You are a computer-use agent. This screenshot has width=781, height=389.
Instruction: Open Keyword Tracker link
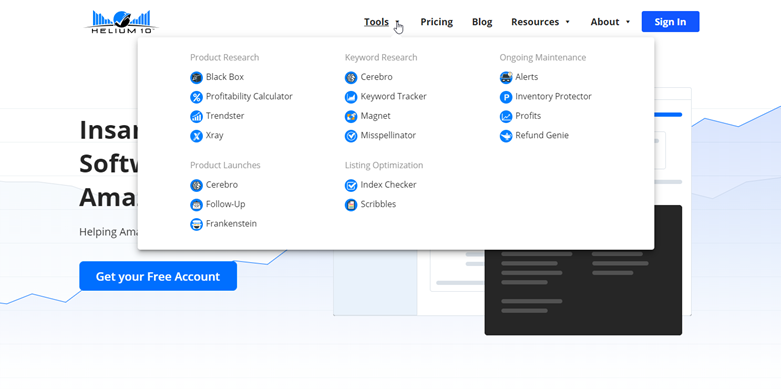tap(393, 96)
